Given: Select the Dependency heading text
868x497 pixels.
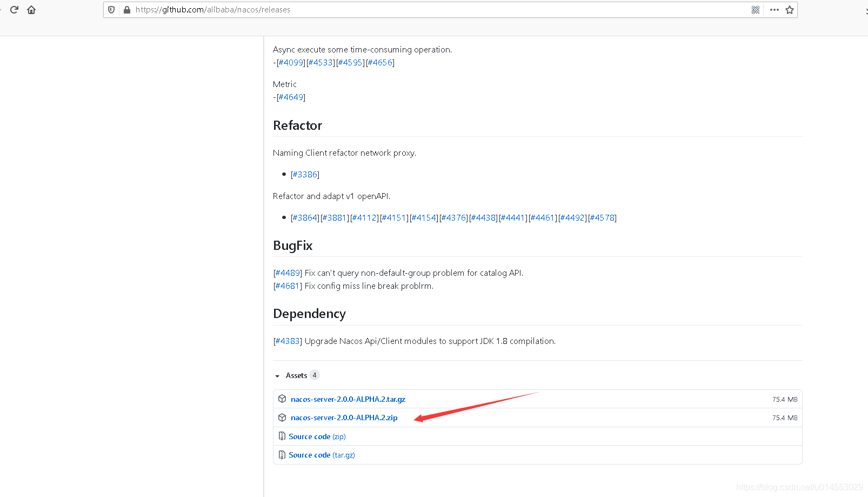Looking at the screenshot, I should [309, 314].
